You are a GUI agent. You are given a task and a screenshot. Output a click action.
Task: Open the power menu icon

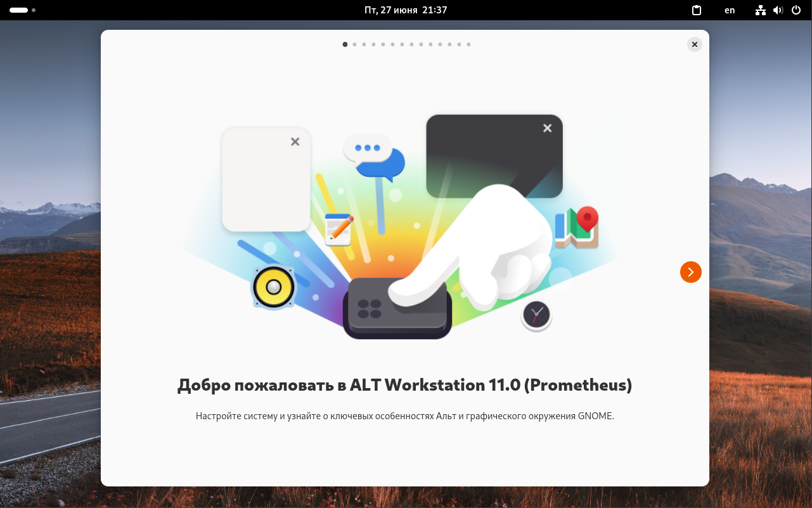pyautogui.click(x=796, y=10)
